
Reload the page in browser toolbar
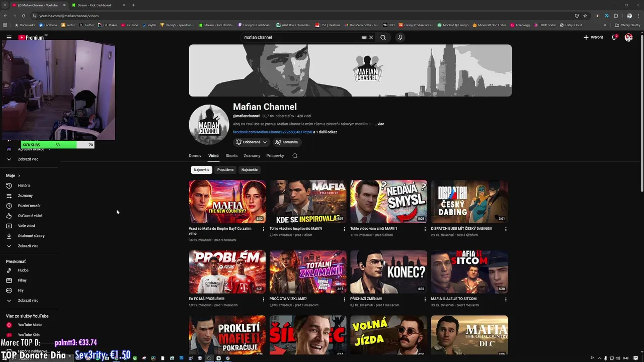pos(24,16)
